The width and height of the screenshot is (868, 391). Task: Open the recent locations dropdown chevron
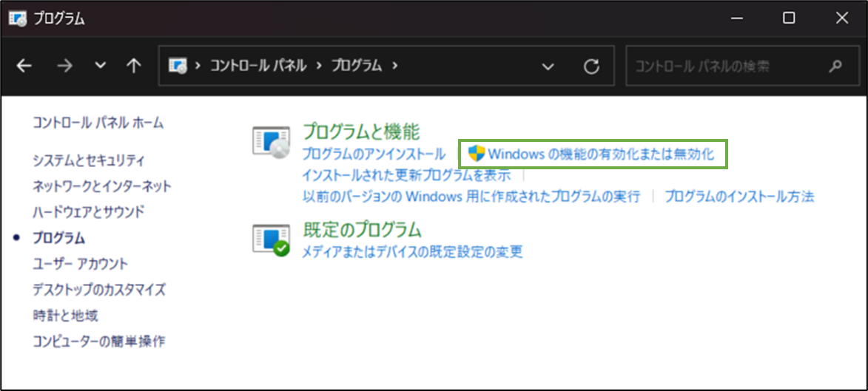pyautogui.click(x=100, y=67)
